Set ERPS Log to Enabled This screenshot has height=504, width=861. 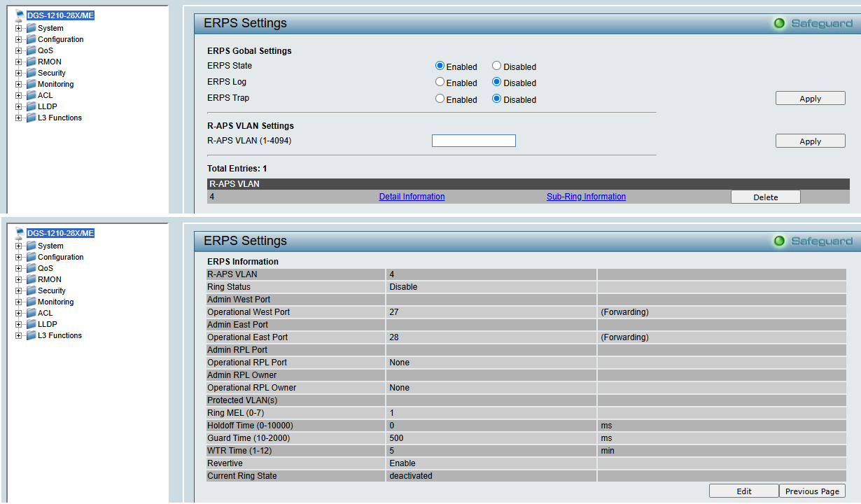(x=440, y=82)
